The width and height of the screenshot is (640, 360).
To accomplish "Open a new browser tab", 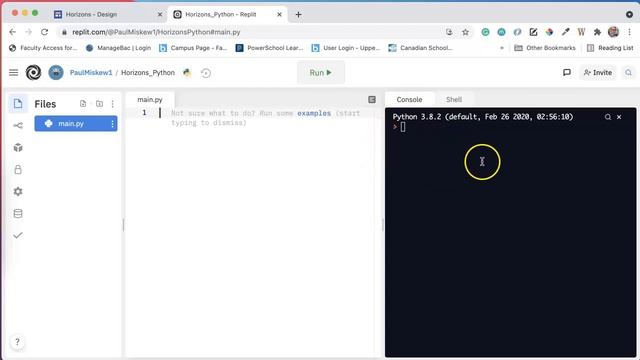I will (298, 14).
